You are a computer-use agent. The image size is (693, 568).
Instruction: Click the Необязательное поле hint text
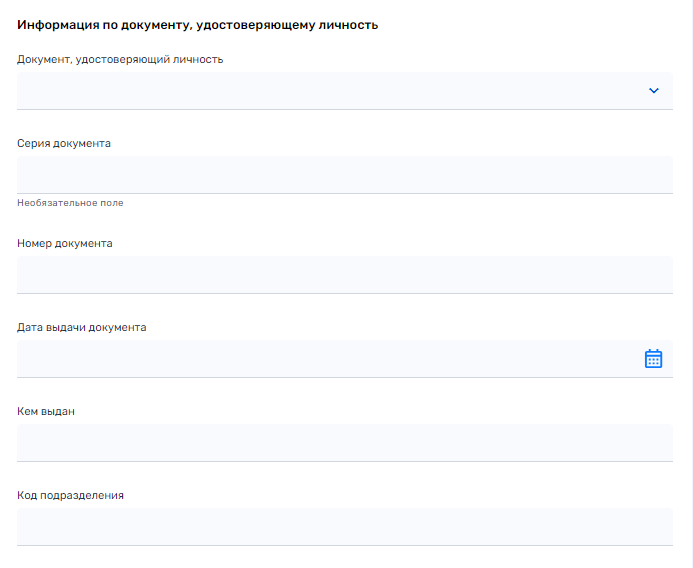70,203
